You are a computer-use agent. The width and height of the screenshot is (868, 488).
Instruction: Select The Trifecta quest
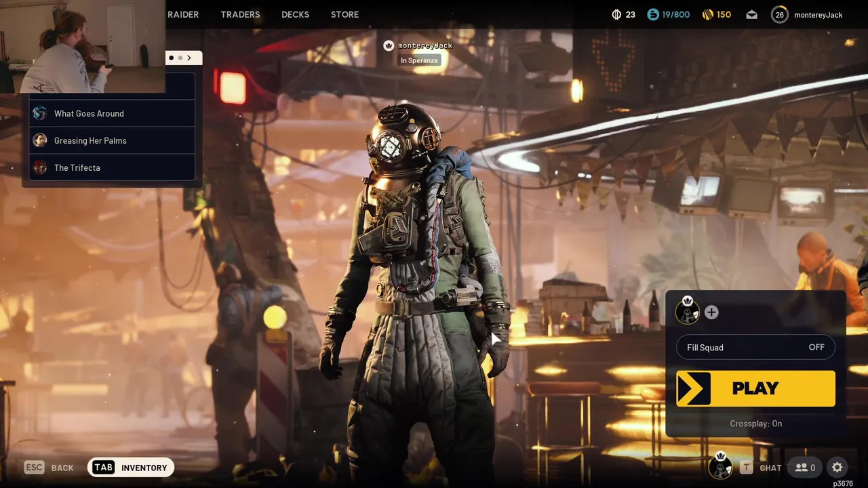point(113,167)
